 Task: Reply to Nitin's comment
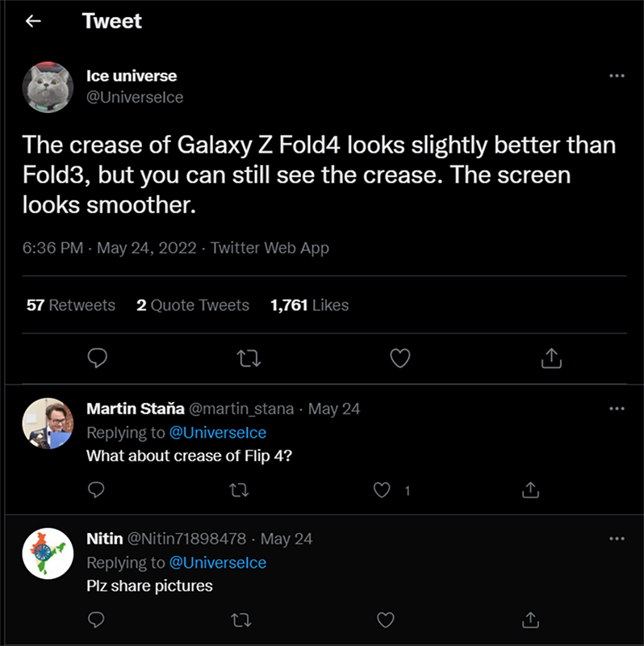click(x=97, y=620)
